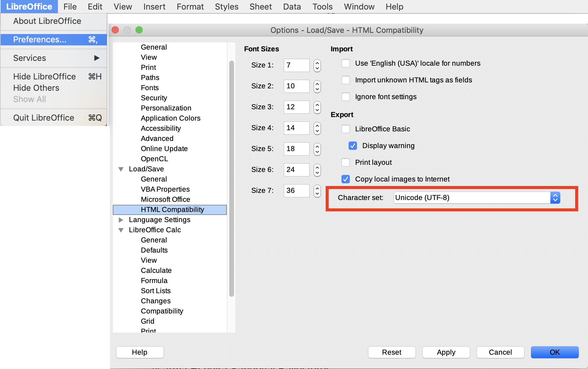Uncheck the 'Display warning' option
The width and height of the screenshot is (588, 369).
pyautogui.click(x=353, y=146)
